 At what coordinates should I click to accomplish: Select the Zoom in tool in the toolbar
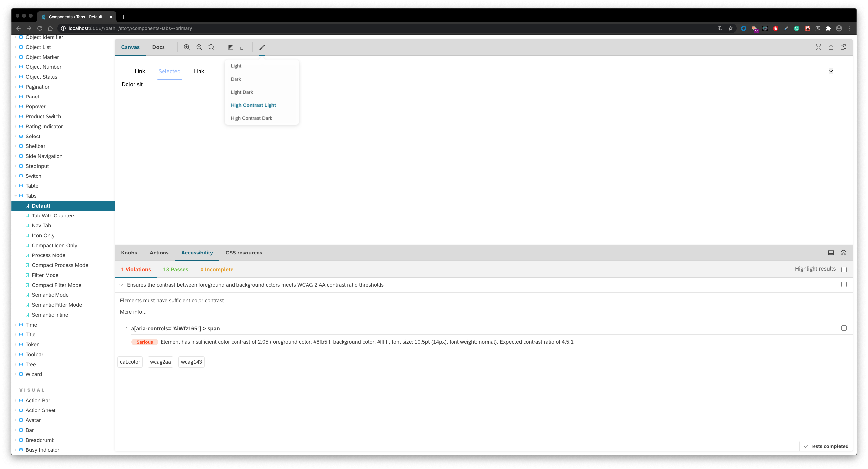186,47
